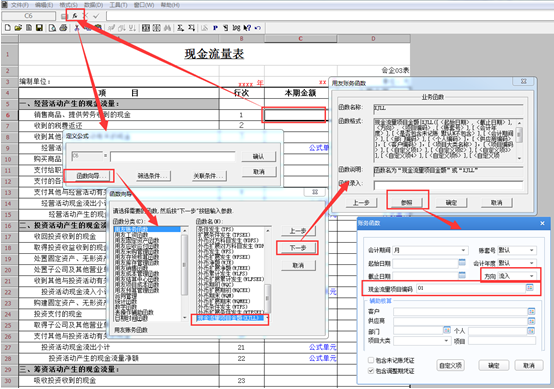554x389 pixels.
Task: Click the blue P icon in toolbar
Action: (215, 28)
